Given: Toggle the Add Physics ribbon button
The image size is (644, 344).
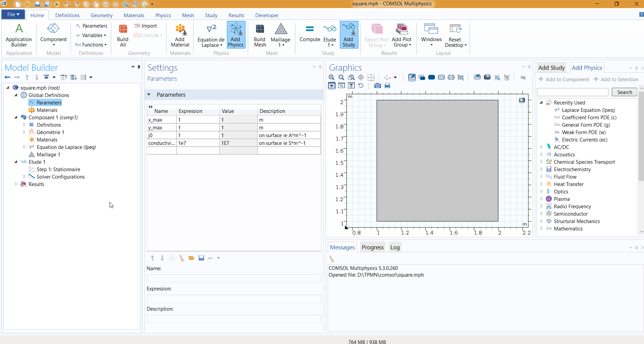Looking at the screenshot, I should tap(236, 35).
